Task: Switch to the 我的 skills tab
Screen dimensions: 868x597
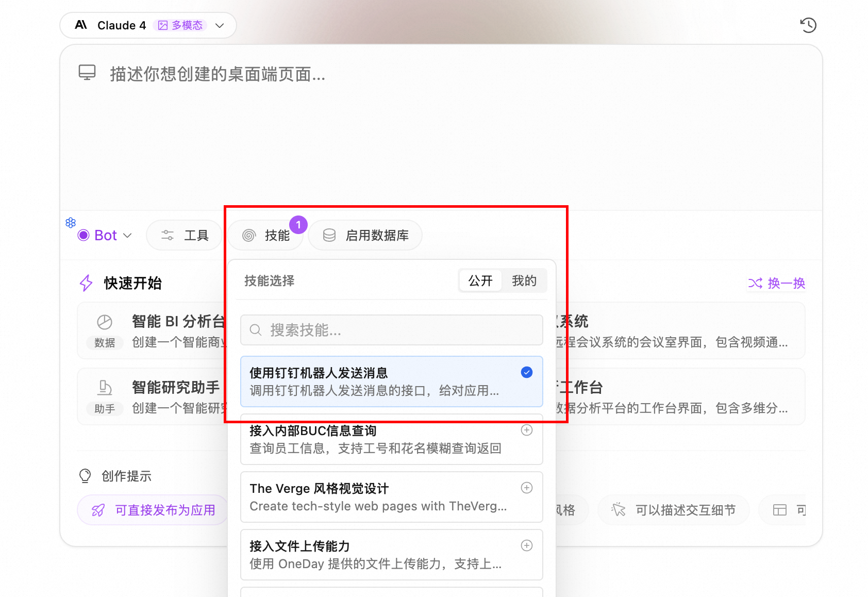Action: [x=524, y=281]
